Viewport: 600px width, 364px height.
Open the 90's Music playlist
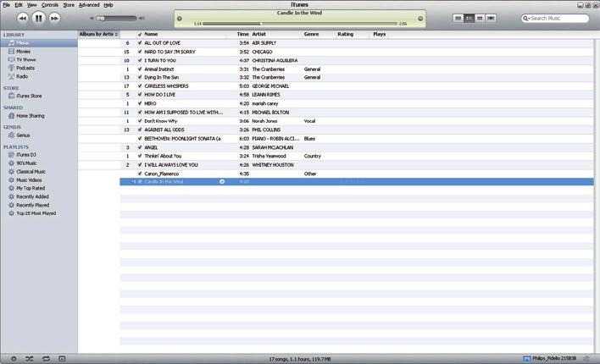tap(26, 163)
